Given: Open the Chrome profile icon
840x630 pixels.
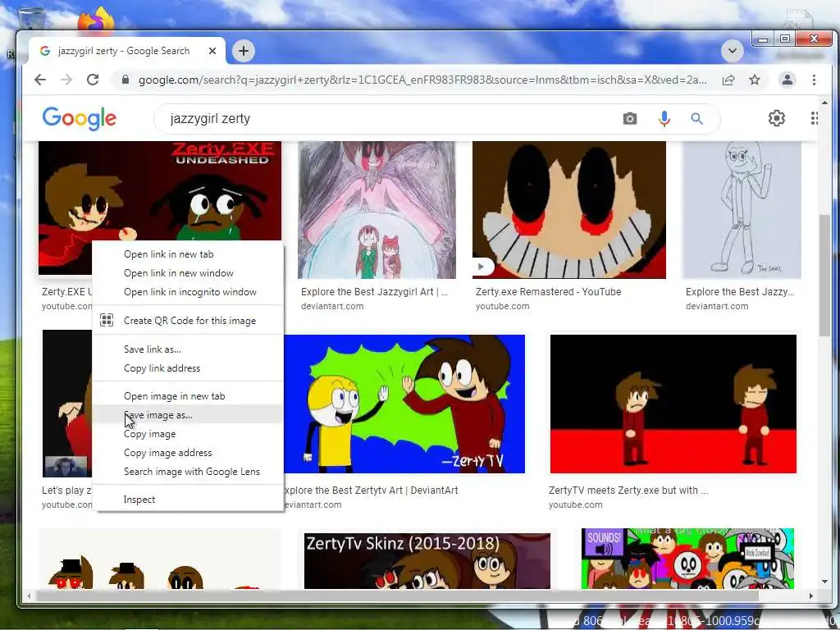Looking at the screenshot, I should pyautogui.click(x=787, y=80).
